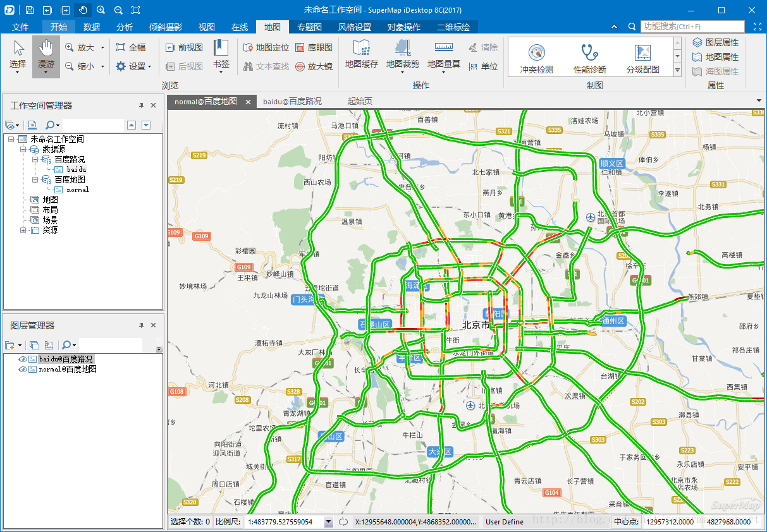Open the 放大 zoom-in dropdown arrow
The height and width of the screenshot is (532, 767).
102,47
